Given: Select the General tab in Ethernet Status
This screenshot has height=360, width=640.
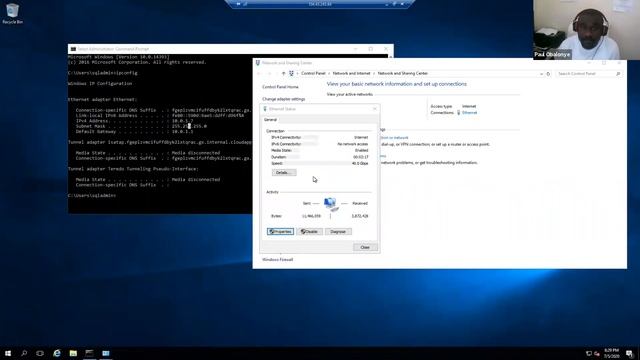Looking at the screenshot, I should tap(270, 120).
